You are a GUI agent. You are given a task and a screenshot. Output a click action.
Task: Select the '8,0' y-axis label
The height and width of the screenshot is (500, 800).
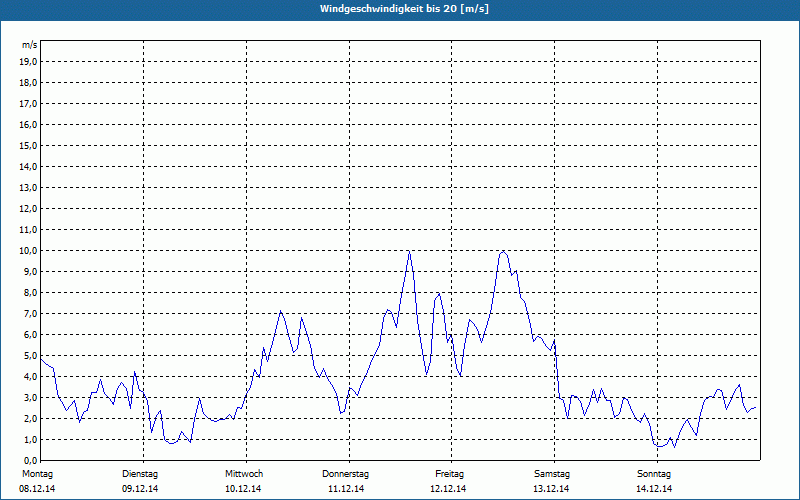pyautogui.click(x=30, y=292)
